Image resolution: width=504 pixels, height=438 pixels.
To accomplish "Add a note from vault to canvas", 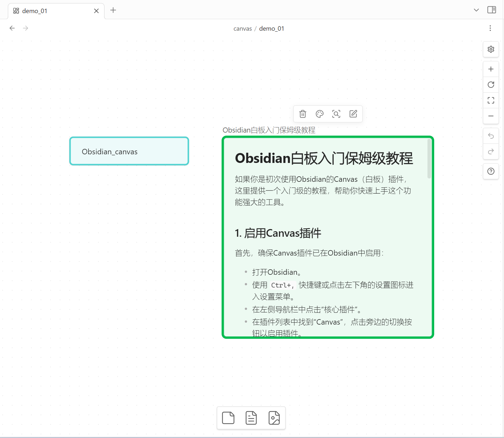I will coord(251,418).
